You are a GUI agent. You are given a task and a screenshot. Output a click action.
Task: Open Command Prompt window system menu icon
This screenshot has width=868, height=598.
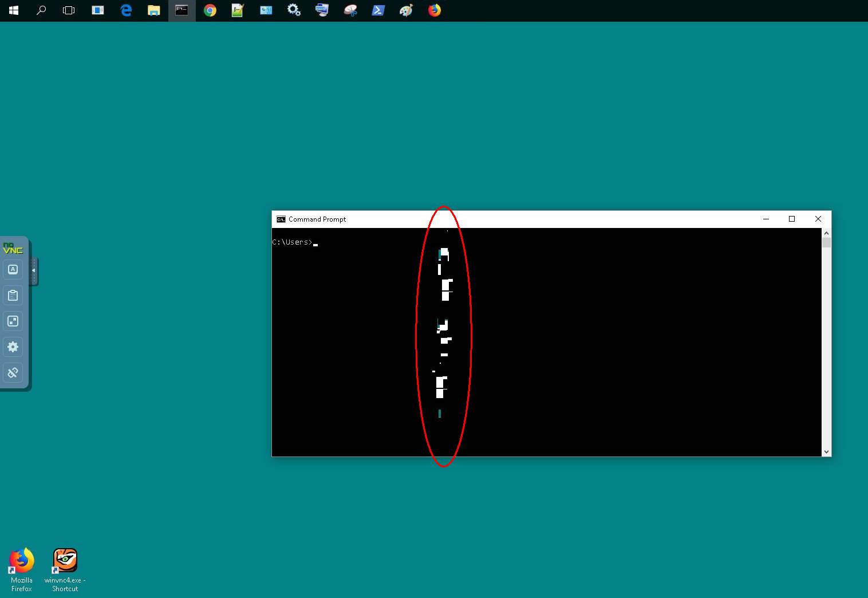(281, 219)
